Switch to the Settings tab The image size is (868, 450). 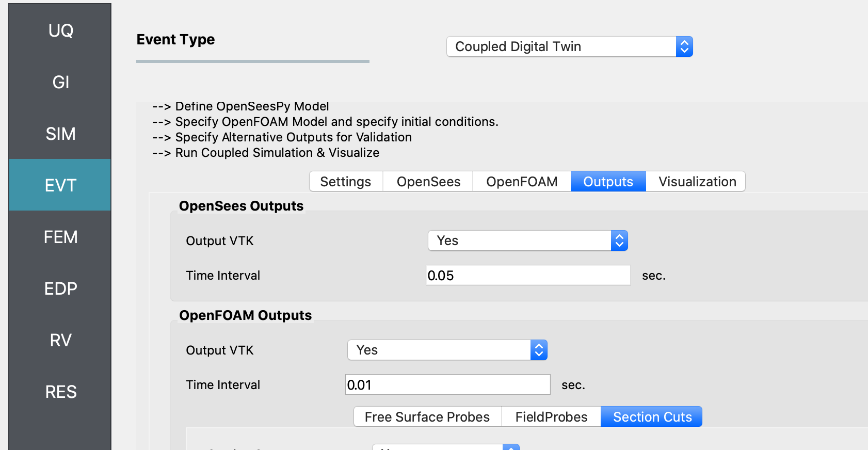346,182
